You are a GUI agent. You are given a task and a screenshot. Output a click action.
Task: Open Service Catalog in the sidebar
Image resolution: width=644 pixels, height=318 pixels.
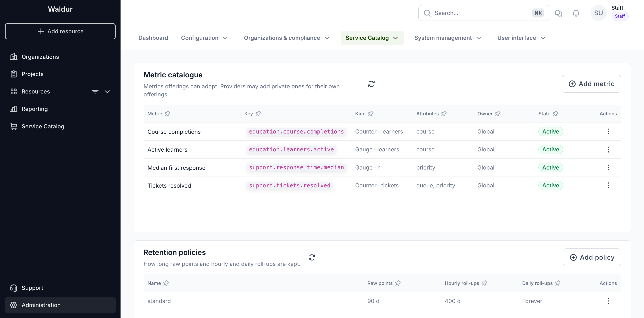[60, 126]
